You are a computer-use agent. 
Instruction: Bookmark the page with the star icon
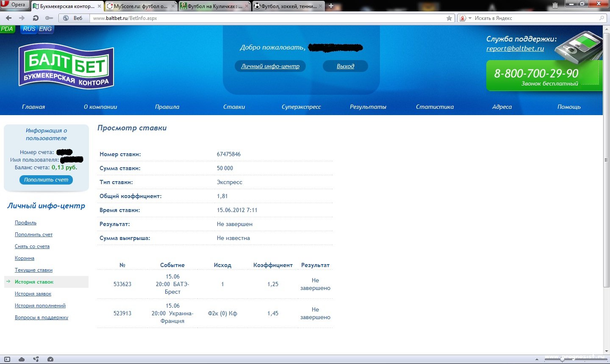pos(449,18)
